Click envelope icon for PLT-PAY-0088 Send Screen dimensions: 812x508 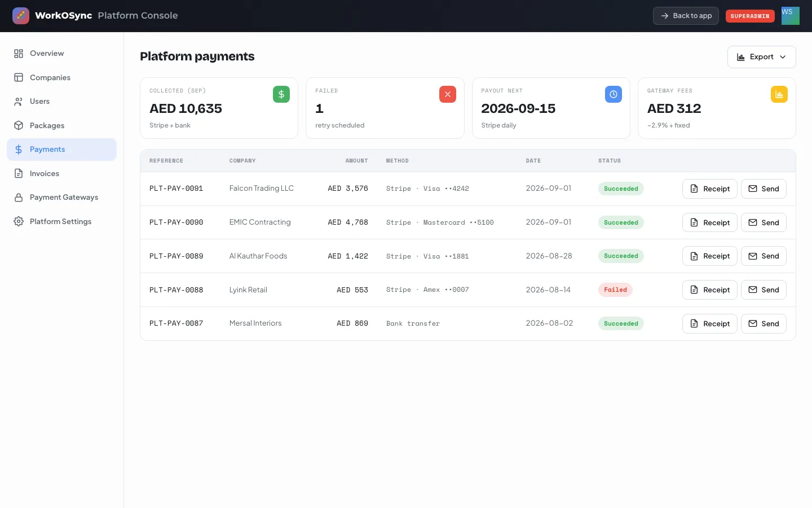coord(753,290)
